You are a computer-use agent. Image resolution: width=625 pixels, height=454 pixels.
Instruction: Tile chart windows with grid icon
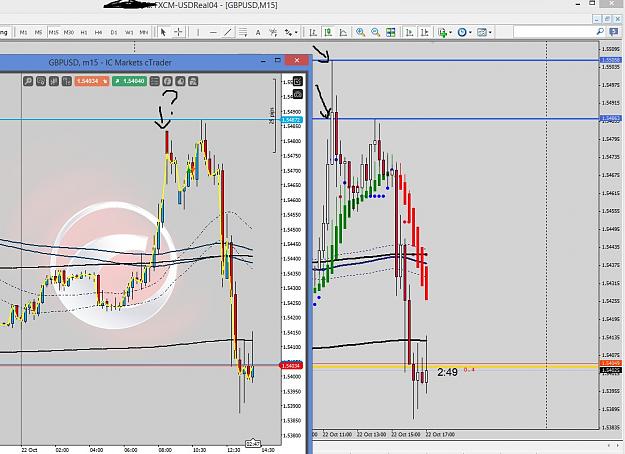pyautogui.click(x=391, y=32)
